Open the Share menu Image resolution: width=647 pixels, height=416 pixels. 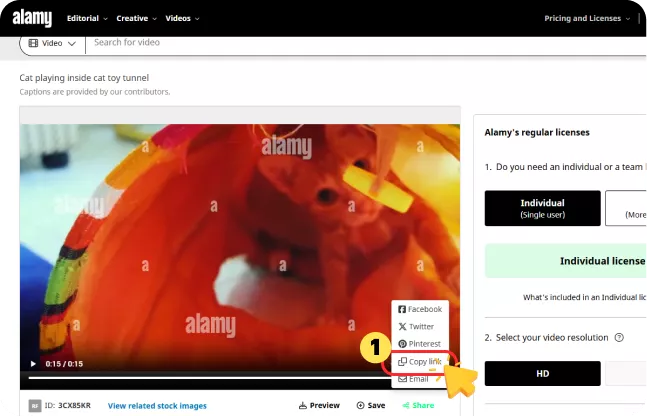click(x=418, y=405)
